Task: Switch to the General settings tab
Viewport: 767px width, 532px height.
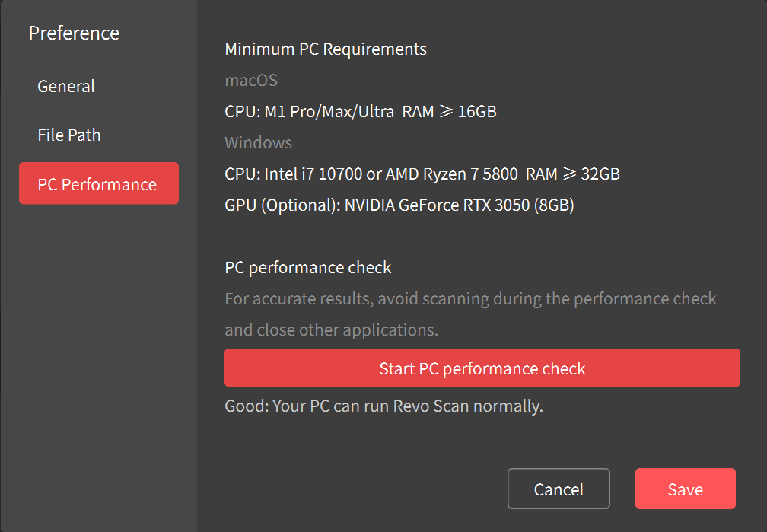Action: click(x=65, y=86)
